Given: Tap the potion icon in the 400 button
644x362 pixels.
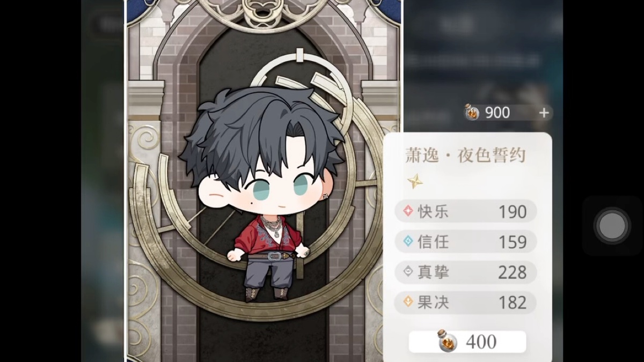Looking at the screenshot, I should tap(447, 341).
